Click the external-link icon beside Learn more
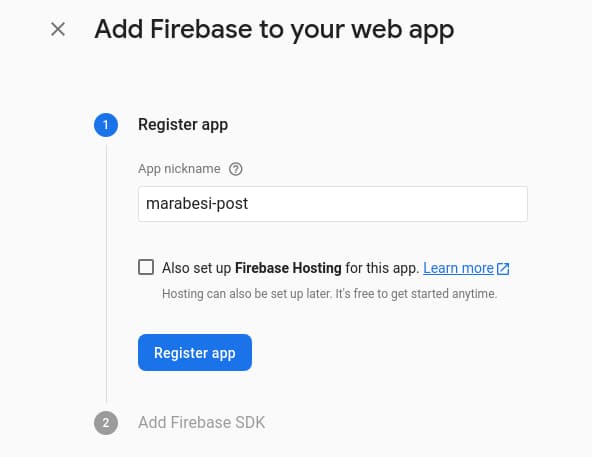 pos(503,269)
